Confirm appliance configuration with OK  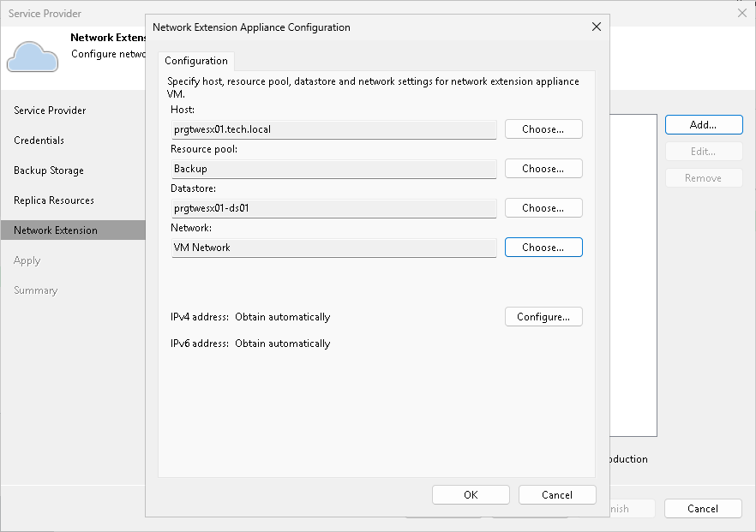coord(471,494)
